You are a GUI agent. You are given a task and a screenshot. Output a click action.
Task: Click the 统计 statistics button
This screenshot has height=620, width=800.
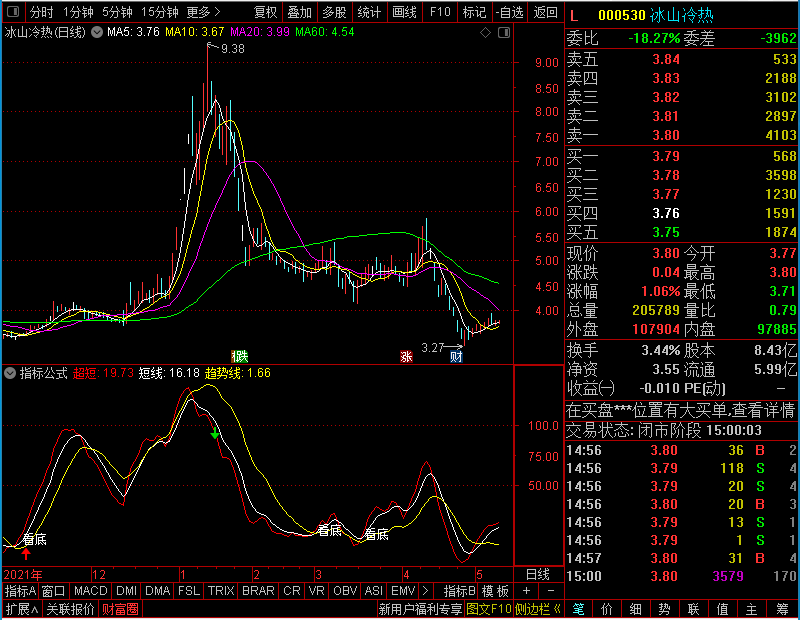point(369,12)
